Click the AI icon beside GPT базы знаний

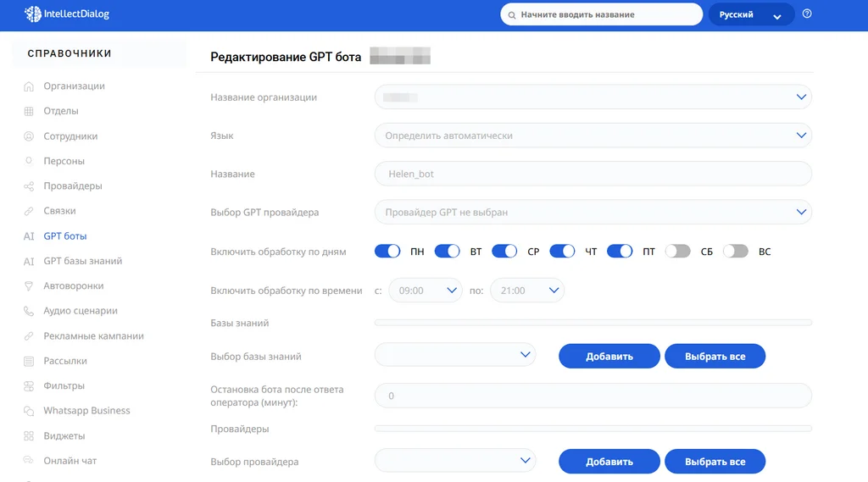point(29,261)
